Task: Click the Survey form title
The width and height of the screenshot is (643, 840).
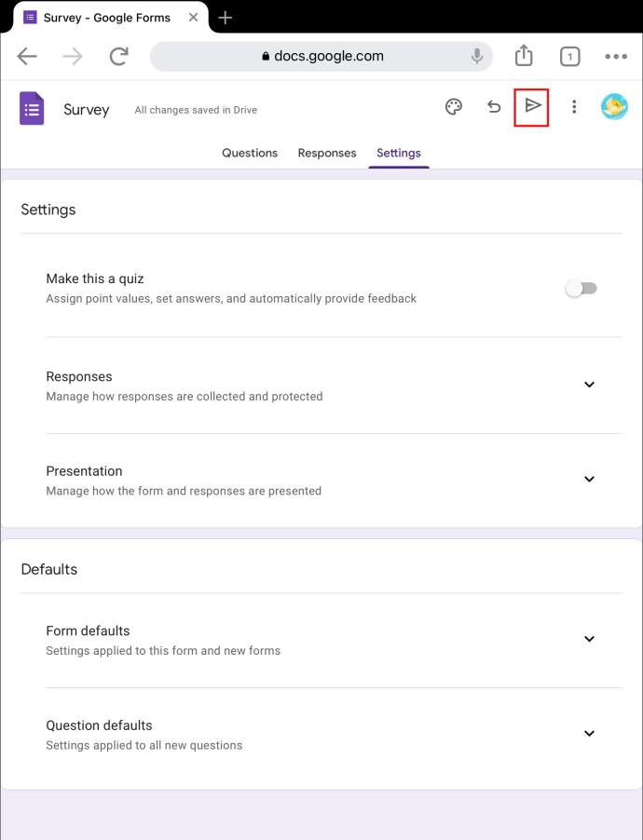Action: (86, 109)
